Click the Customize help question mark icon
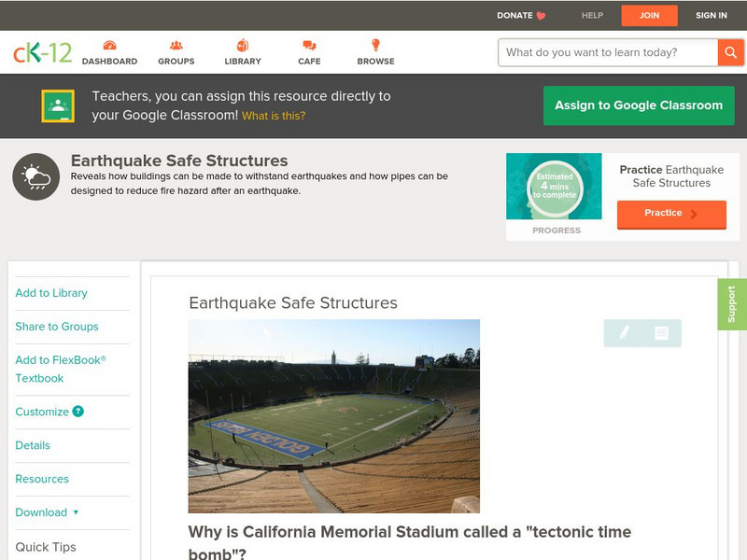747x560 pixels. click(x=78, y=412)
